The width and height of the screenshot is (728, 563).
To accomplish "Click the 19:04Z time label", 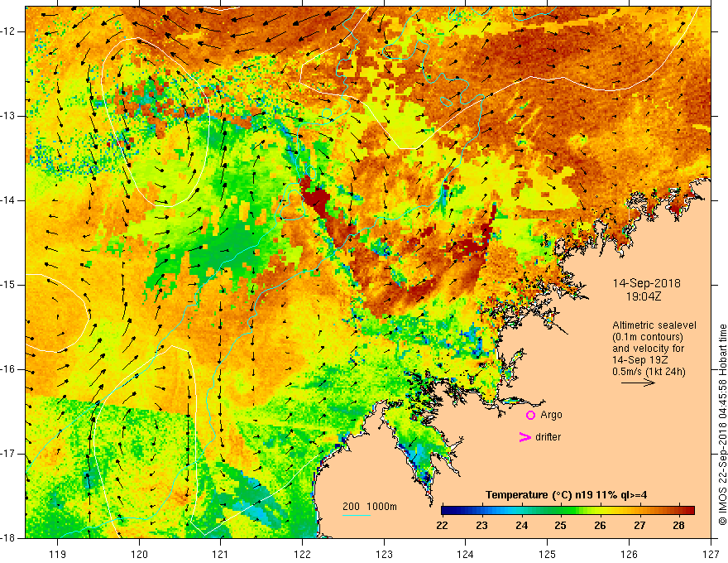I will point(643,296).
